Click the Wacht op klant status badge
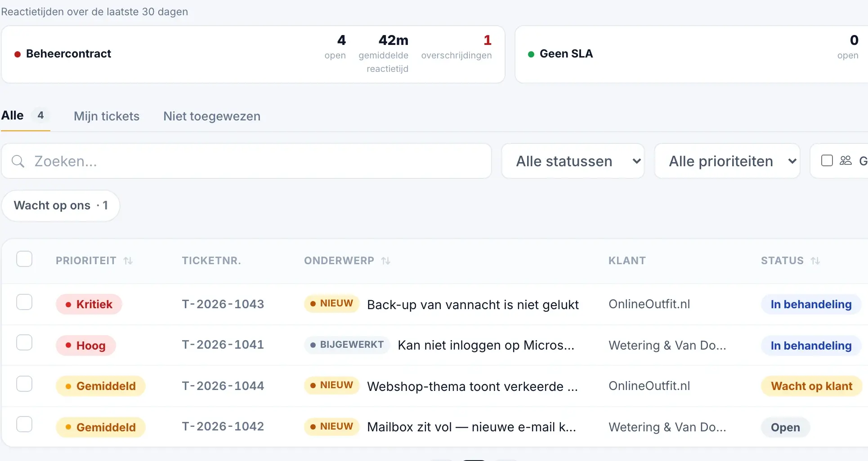The width and height of the screenshot is (868, 461). coord(811,386)
